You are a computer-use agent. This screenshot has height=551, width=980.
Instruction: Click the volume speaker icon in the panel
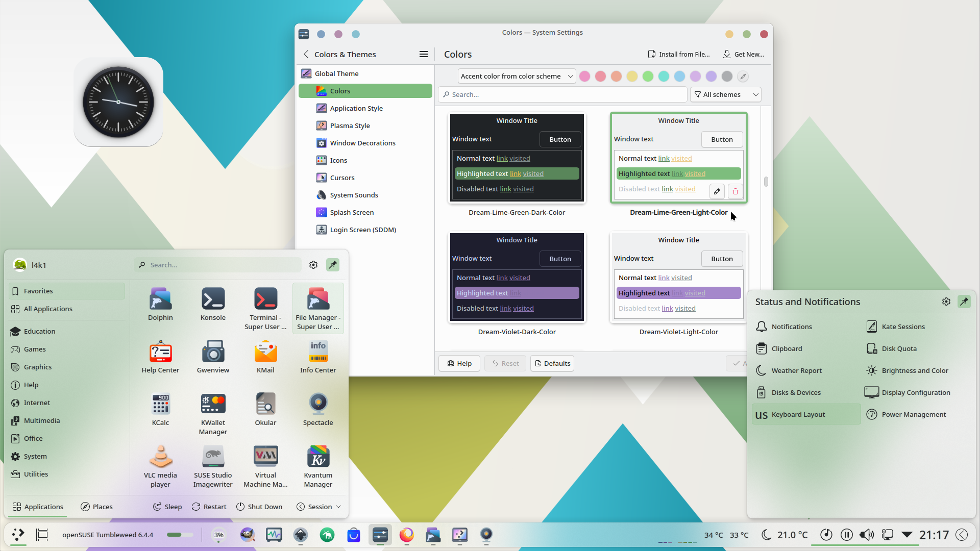click(866, 535)
